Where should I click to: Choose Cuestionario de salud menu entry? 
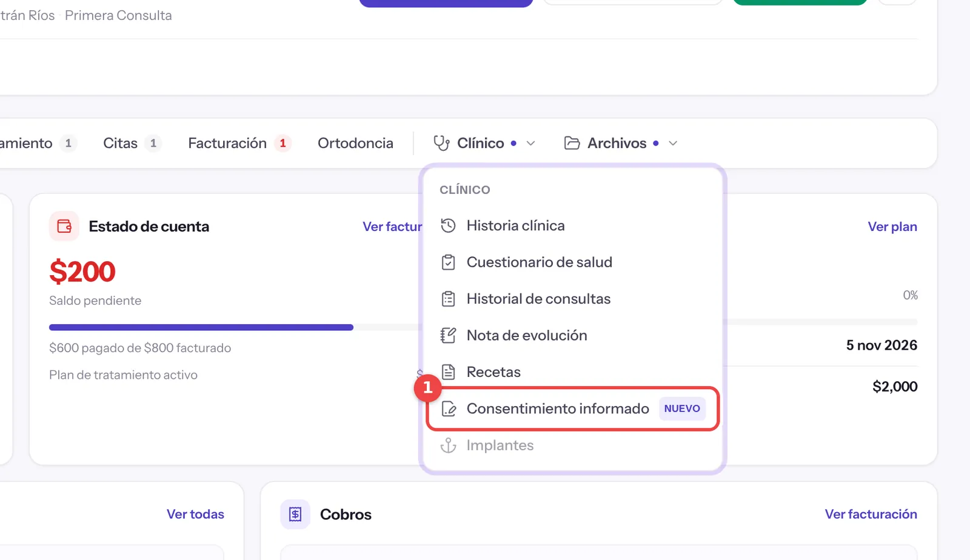[572, 262]
